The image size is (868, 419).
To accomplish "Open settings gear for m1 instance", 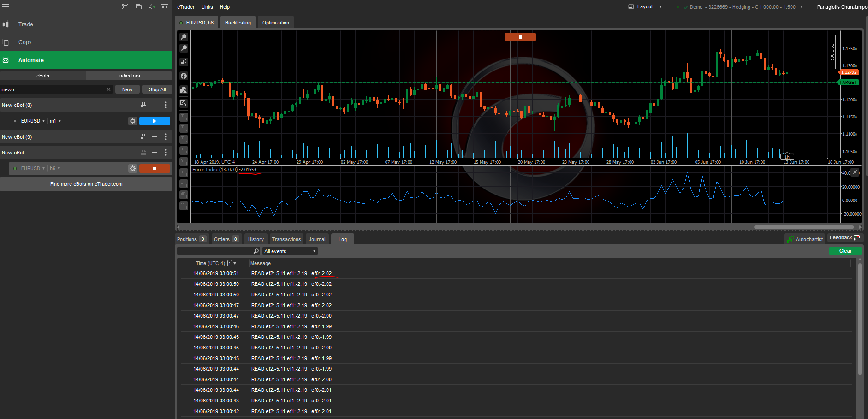I will click(133, 121).
